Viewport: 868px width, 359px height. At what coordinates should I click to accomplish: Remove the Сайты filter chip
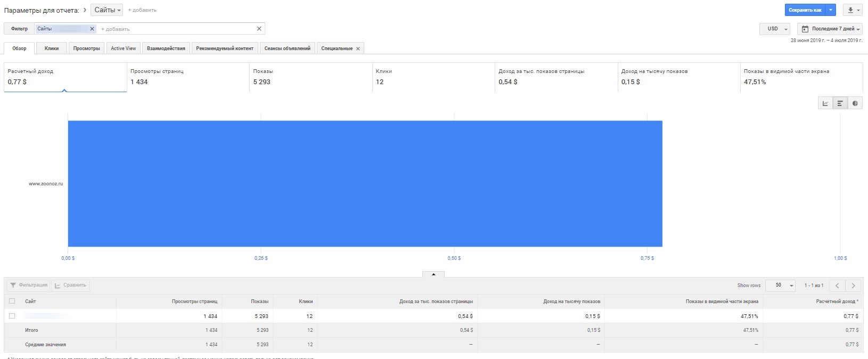point(92,29)
